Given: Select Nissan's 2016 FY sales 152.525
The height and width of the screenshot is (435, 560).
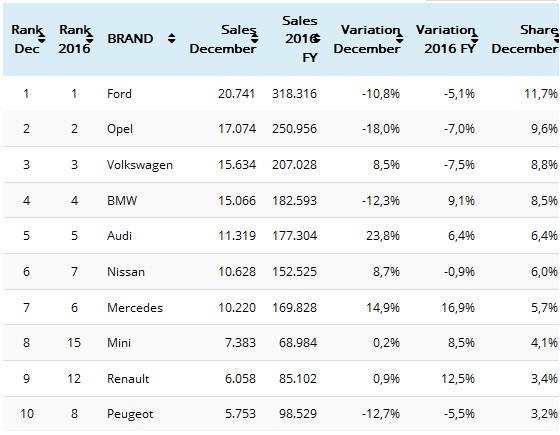Looking at the screenshot, I should click(x=294, y=272).
